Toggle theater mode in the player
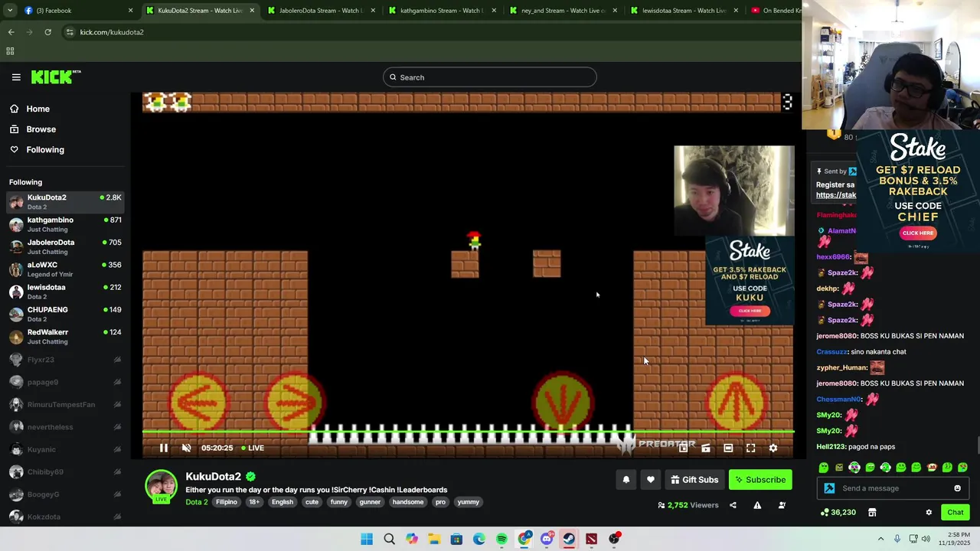This screenshot has height=551, width=980. [728, 448]
